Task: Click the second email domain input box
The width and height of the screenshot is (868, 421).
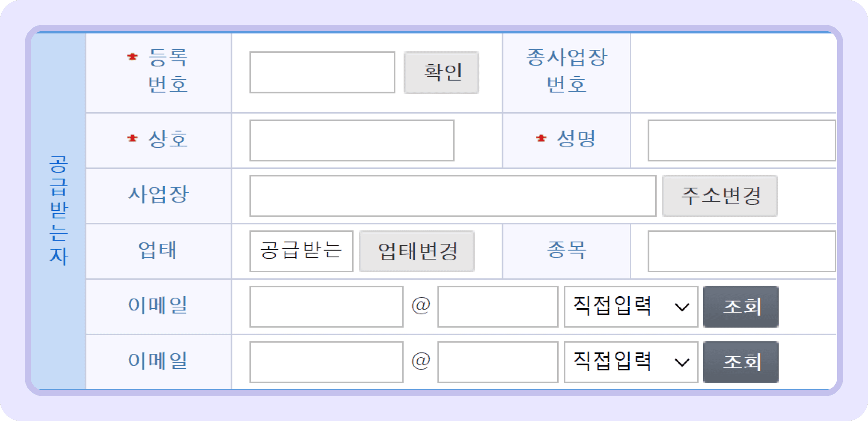Action: tap(497, 362)
